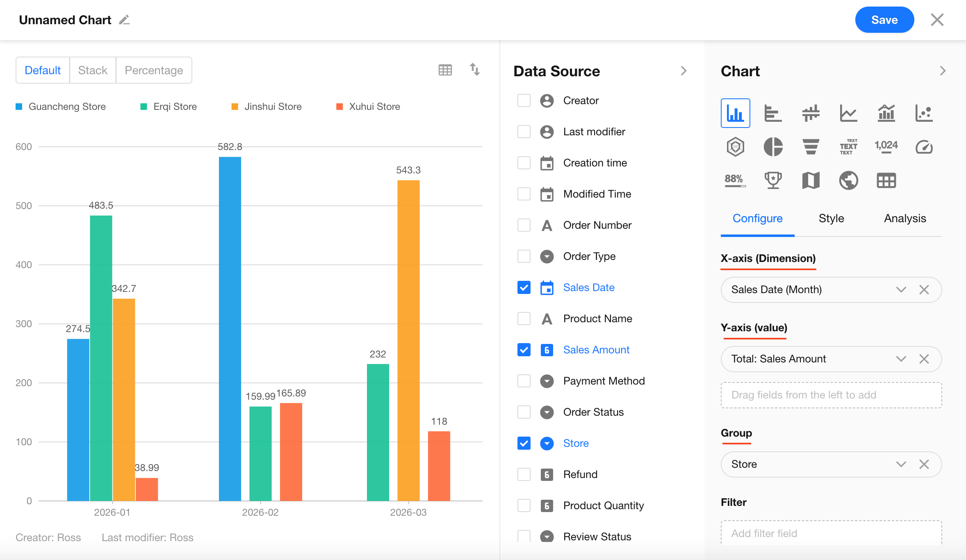Pick the funnel chart icon
Image resolution: width=966 pixels, height=560 pixels.
click(811, 147)
